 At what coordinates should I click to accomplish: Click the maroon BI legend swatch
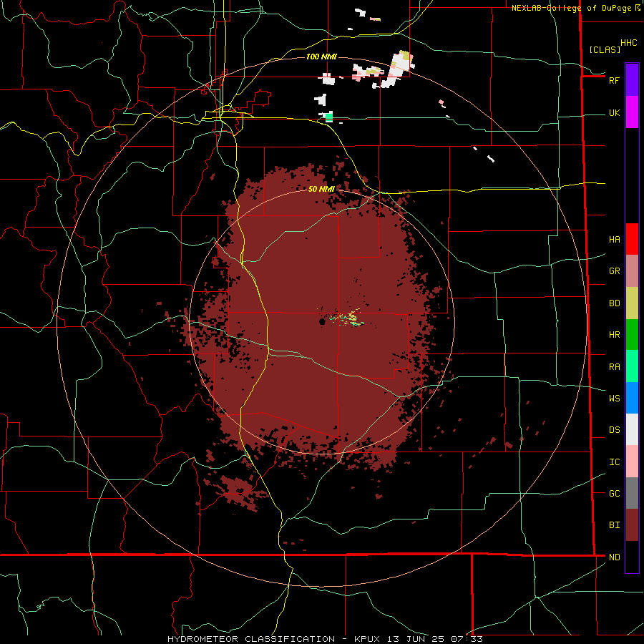(x=632, y=525)
